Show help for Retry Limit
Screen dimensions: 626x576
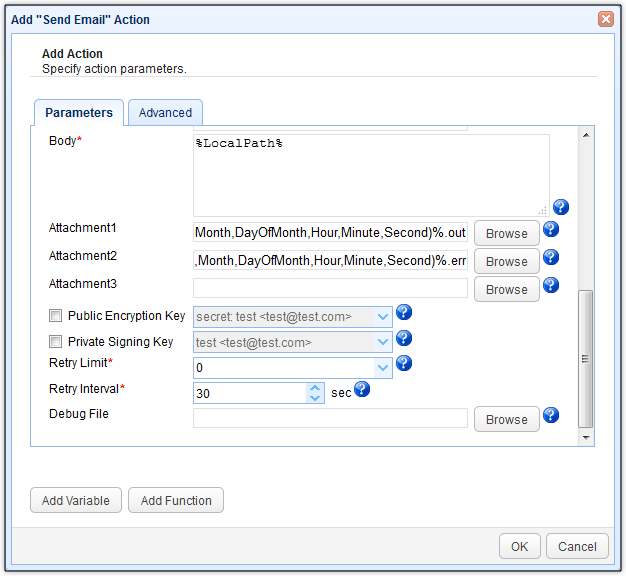pyautogui.click(x=404, y=364)
